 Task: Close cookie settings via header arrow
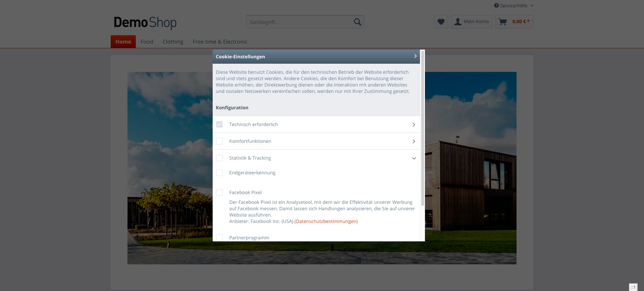pos(415,56)
